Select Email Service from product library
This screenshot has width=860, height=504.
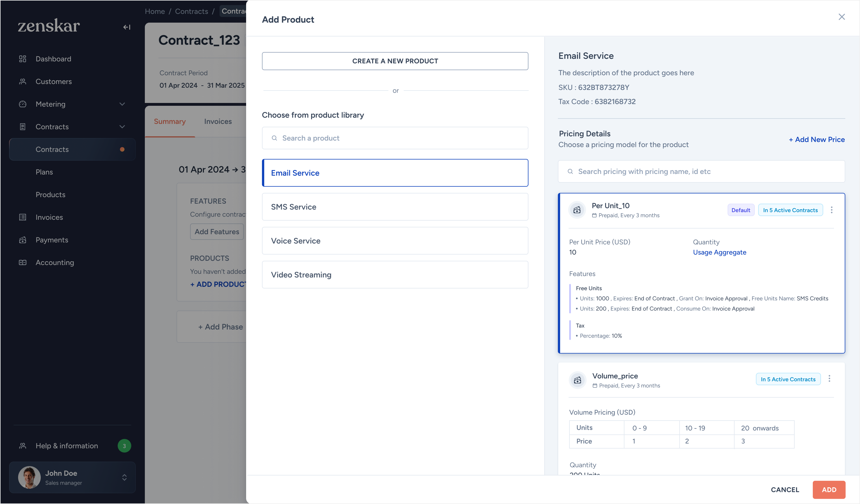[x=395, y=173]
